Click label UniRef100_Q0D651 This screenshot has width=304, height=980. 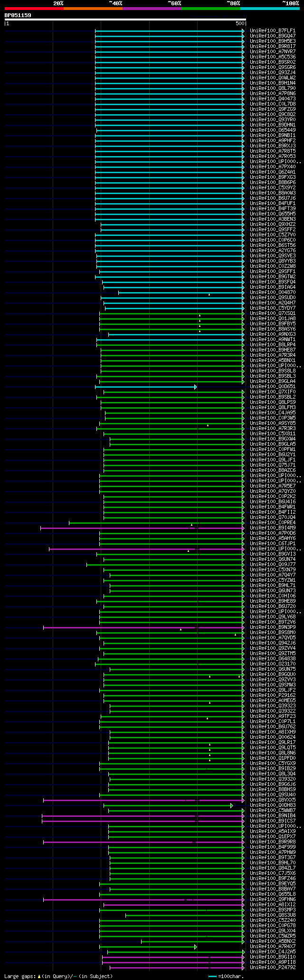click(273, 387)
